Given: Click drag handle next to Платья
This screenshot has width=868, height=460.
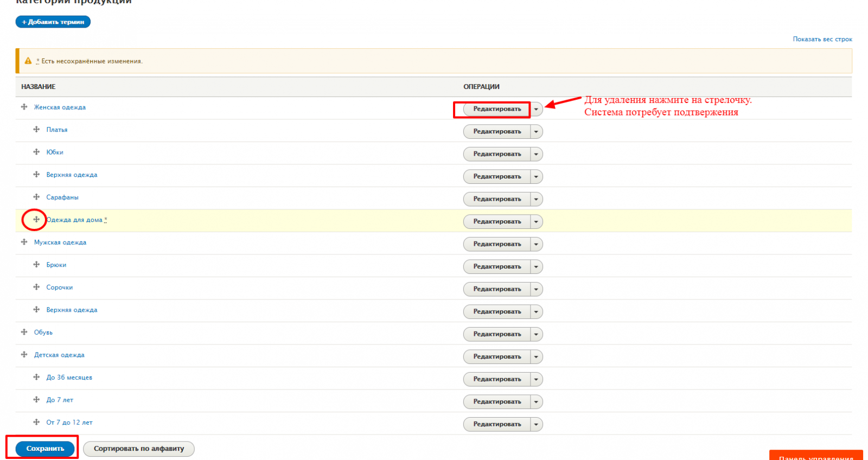Looking at the screenshot, I should [x=36, y=129].
